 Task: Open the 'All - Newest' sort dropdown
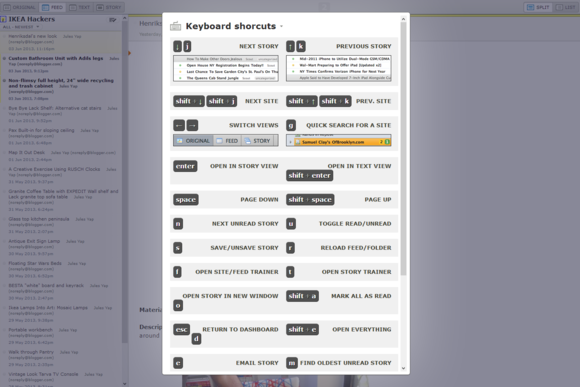click(21, 27)
